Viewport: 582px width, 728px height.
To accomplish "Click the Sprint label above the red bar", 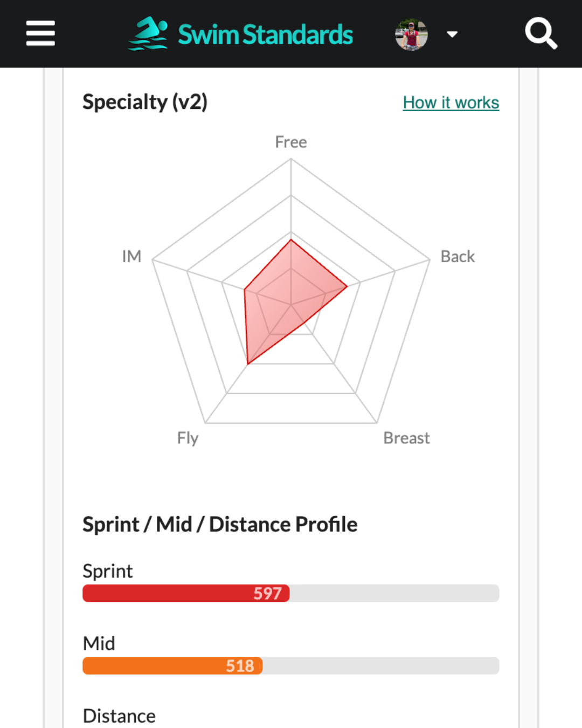I will click(x=108, y=571).
